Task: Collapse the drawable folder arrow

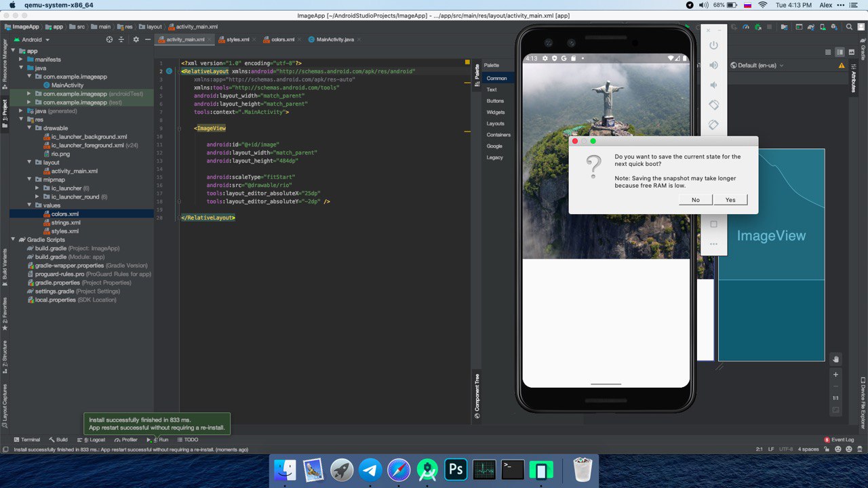Action: tap(29, 128)
